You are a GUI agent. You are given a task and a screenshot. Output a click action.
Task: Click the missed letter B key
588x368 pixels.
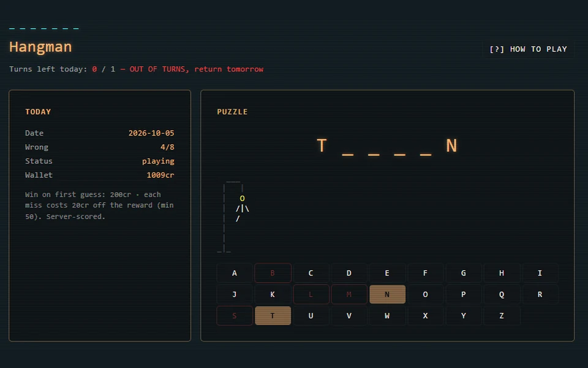click(x=273, y=273)
